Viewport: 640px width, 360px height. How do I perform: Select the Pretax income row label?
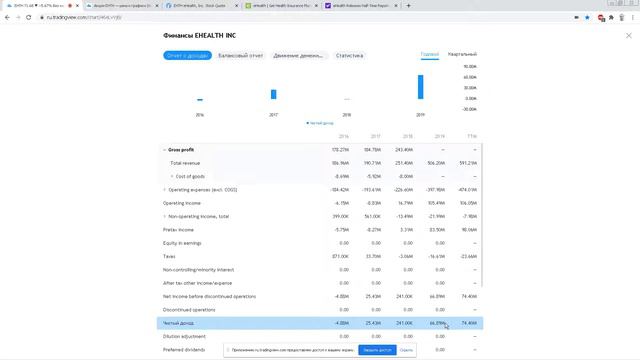coord(178,230)
